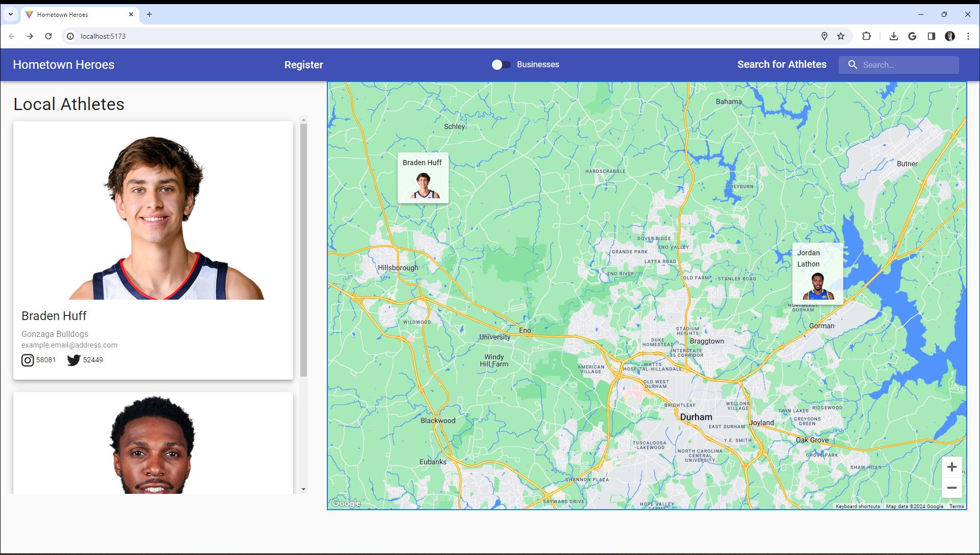
Task: Toggle the Businesses switch
Action: coord(501,65)
